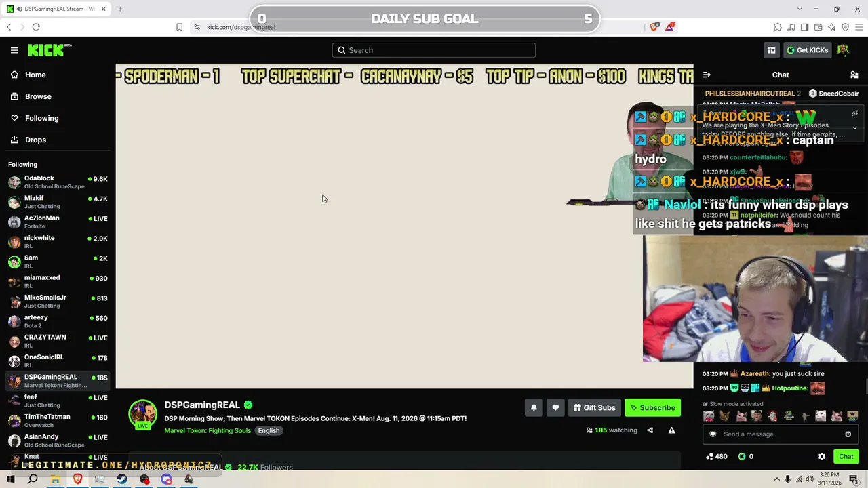The width and height of the screenshot is (868, 488).
Task: Click the first quick emote in chat bar
Action: tap(709, 416)
